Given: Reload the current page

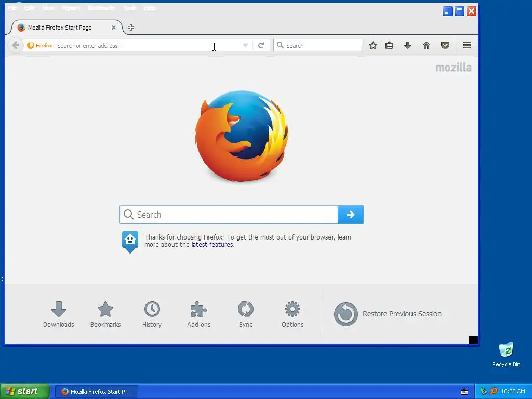Looking at the screenshot, I should click(261, 46).
